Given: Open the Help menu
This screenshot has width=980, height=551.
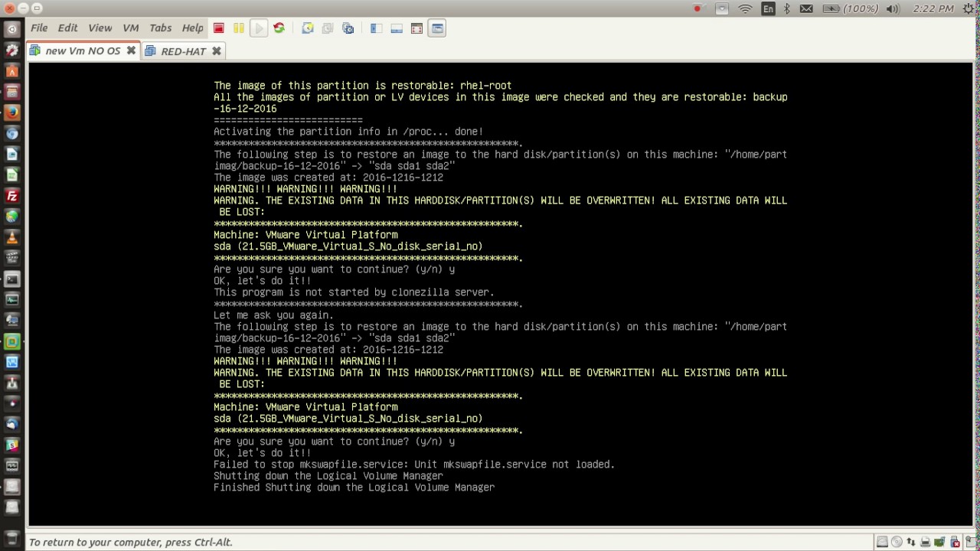Looking at the screenshot, I should pos(192,28).
